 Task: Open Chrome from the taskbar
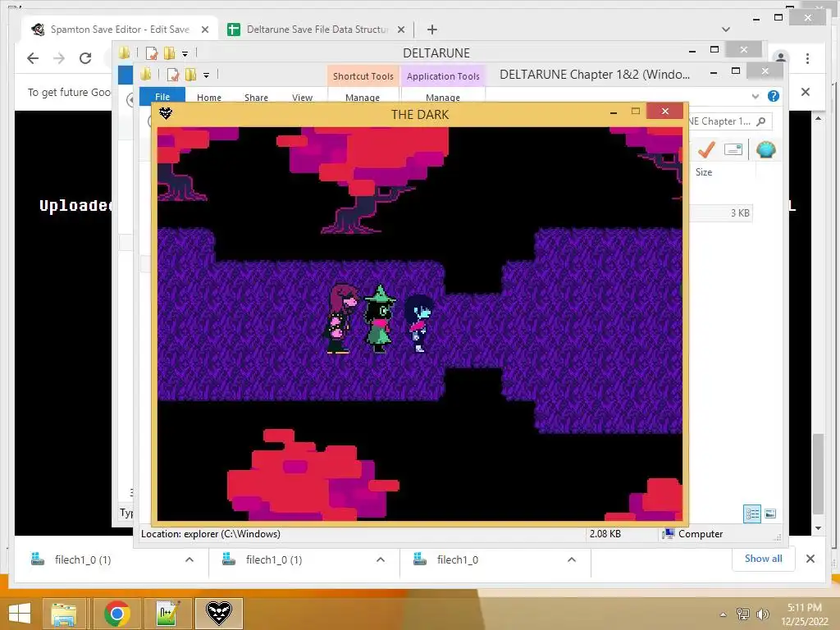coord(116,614)
